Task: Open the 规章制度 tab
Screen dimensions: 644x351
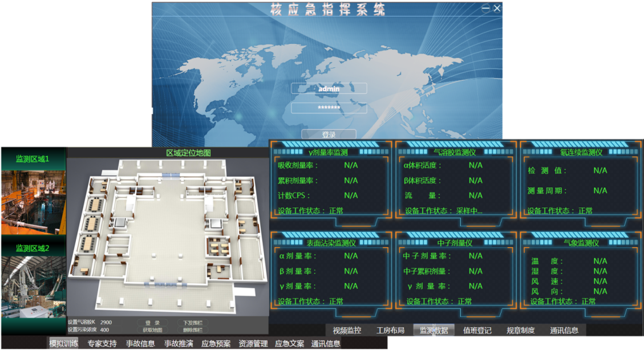Action: coord(520,330)
